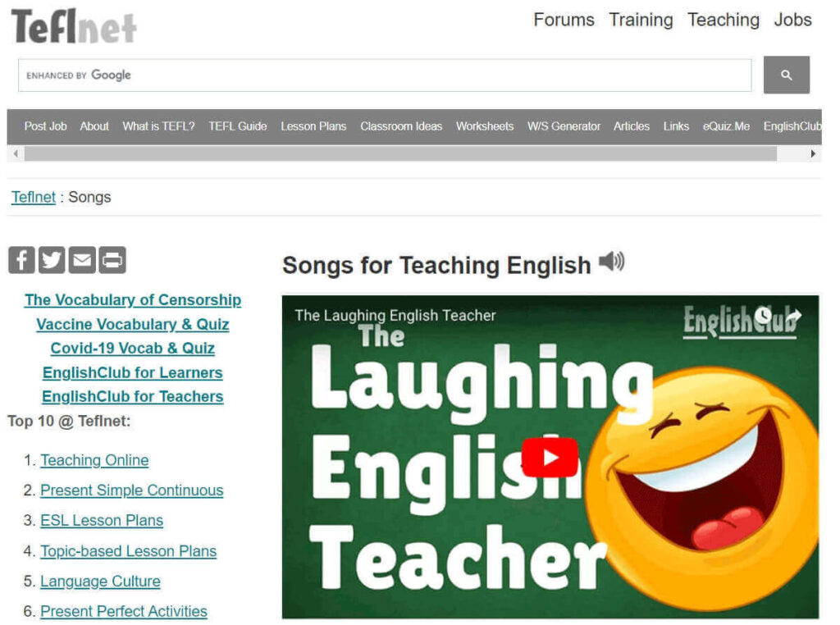This screenshot has width=840, height=625.
Task: Open EnglishClub for Teachers link
Action: 133,396
